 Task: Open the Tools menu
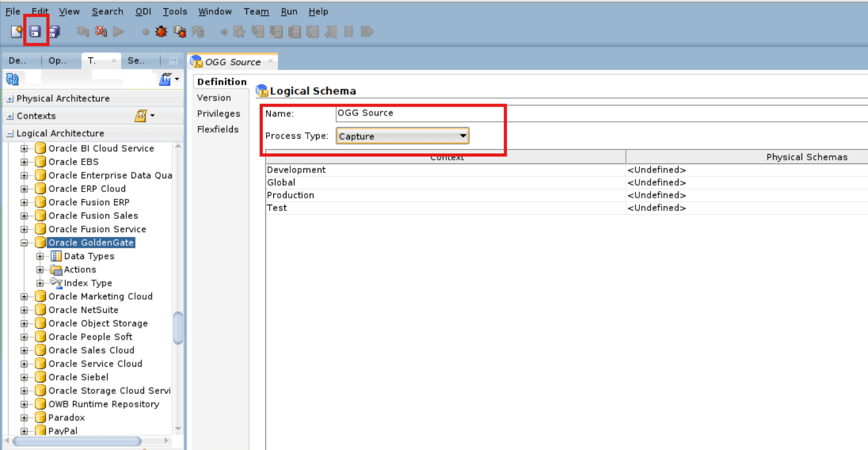coord(175,11)
